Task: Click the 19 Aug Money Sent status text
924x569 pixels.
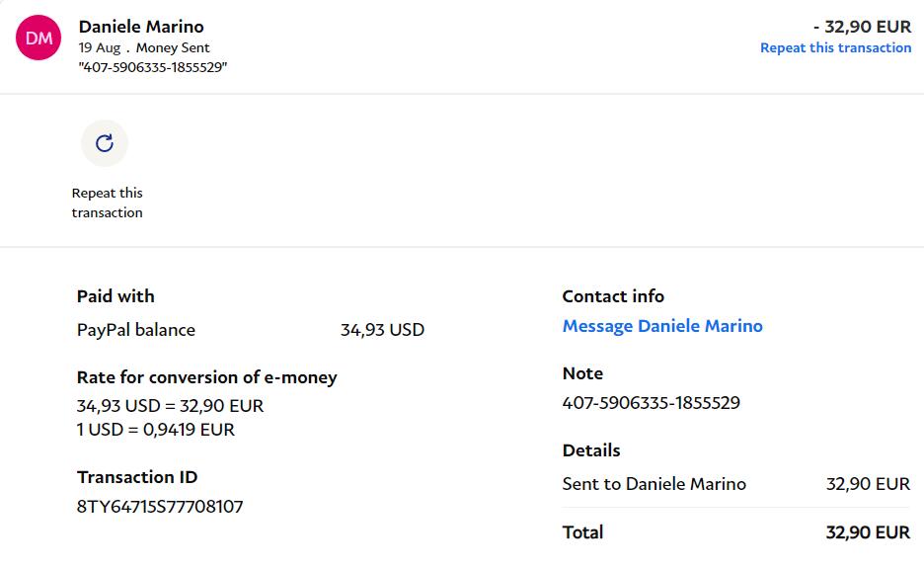Action: coord(144,47)
